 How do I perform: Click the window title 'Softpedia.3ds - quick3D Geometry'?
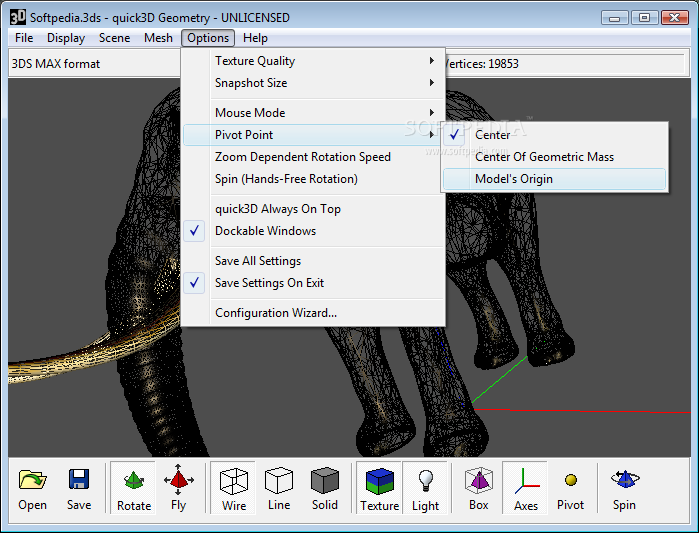tap(120, 18)
